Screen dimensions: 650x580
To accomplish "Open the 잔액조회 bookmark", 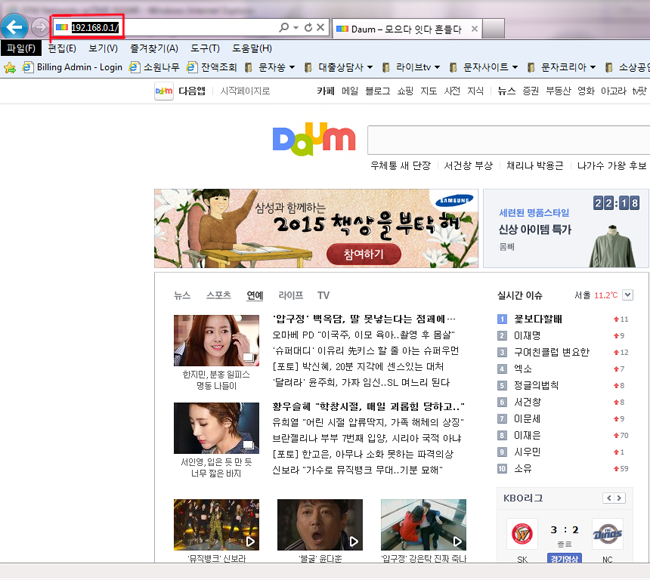I will tap(212, 67).
